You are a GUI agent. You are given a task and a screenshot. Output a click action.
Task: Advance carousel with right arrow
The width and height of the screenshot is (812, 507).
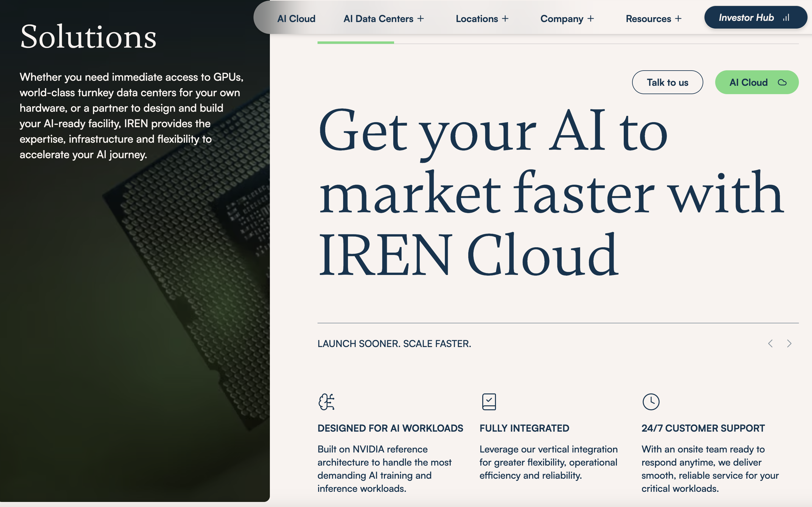[789, 344]
